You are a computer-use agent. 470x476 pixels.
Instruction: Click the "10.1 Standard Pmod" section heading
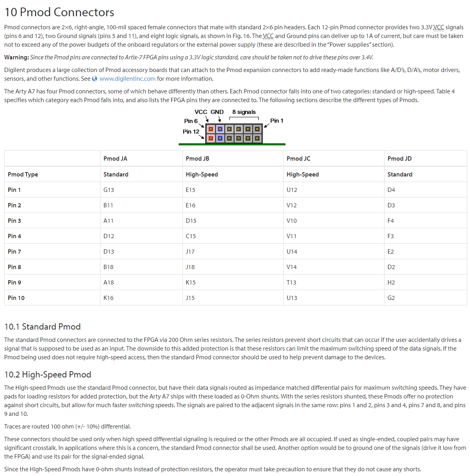click(42, 326)
